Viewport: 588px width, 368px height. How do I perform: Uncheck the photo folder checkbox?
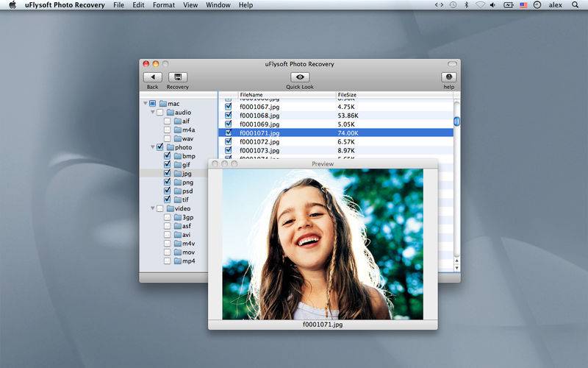click(x=159, y=146)
